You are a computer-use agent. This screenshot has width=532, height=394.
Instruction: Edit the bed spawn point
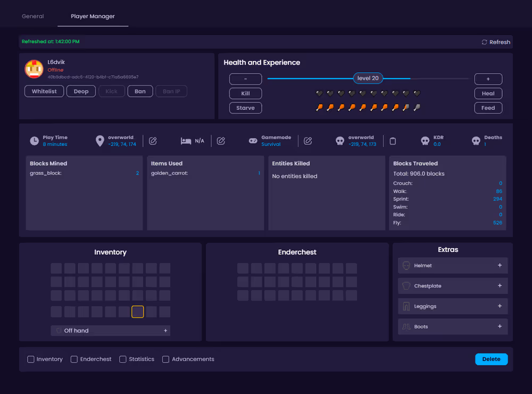221,141
